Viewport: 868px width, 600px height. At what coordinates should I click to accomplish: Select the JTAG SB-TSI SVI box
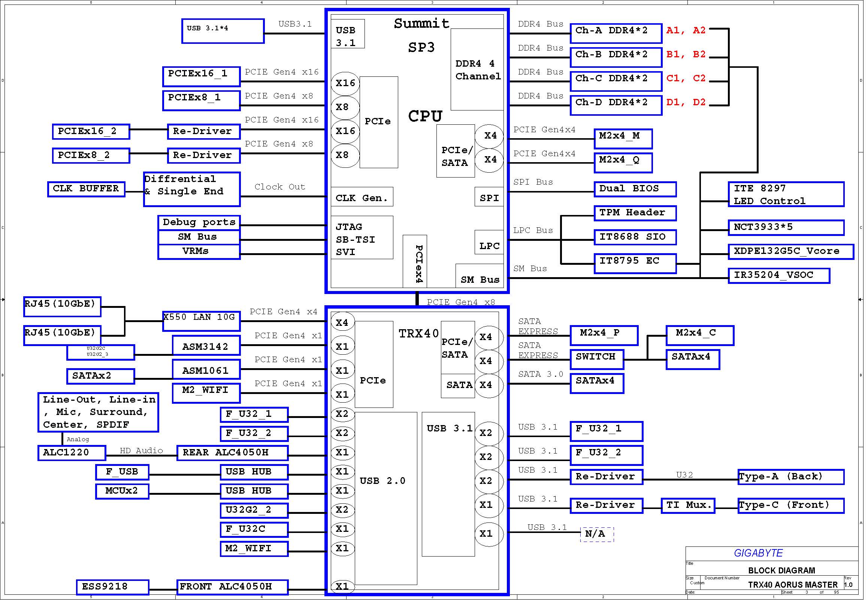click(x=362, y=238)
